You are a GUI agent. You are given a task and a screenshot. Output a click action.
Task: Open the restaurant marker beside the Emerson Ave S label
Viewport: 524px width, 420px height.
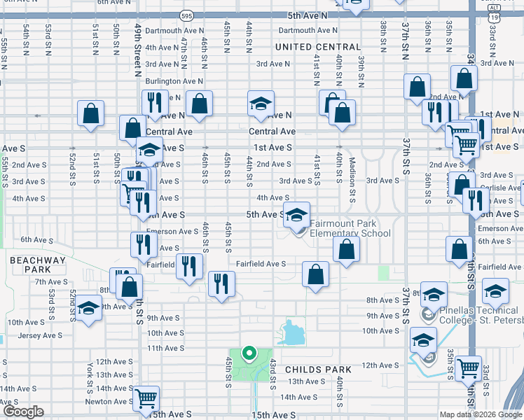coord(144,246)
